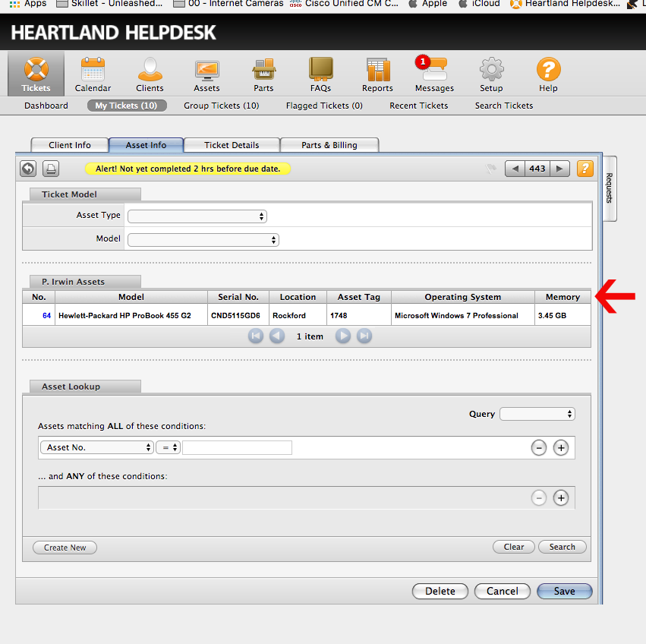Screen dimensions: 646x644
Task: Switch to the Ticket Details tab
Action: point(232,145)
